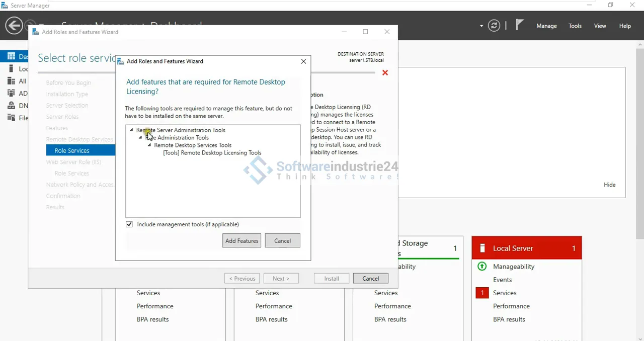Select the DNS icon in the sidebar
Screen dimensions: 644x341
[11, 106]
